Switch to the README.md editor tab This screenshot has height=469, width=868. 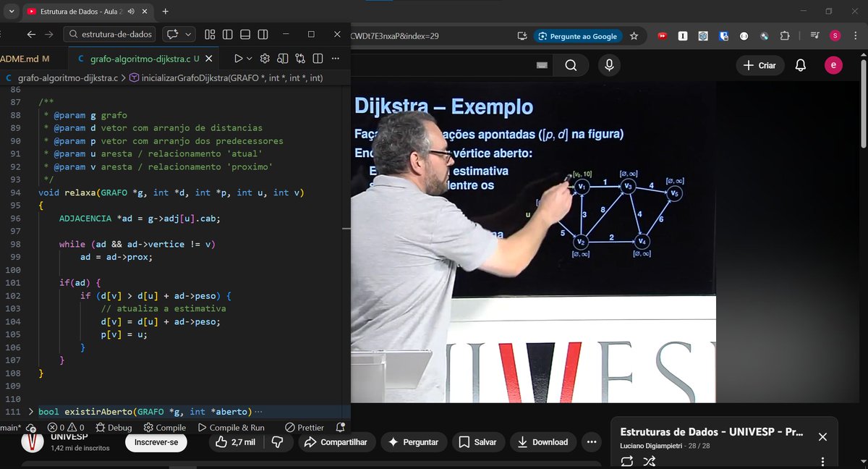[26, 59]
